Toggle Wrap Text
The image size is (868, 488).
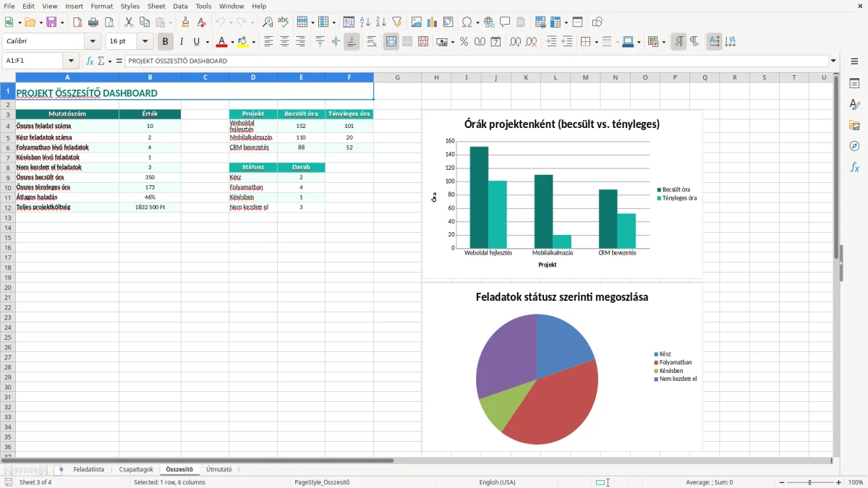[x=372, y=42]
